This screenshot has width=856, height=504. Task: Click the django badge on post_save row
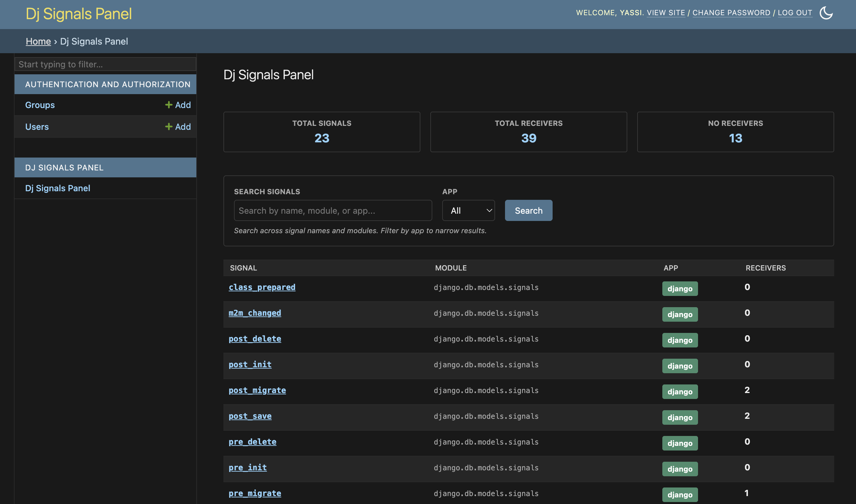pos(680,417)
